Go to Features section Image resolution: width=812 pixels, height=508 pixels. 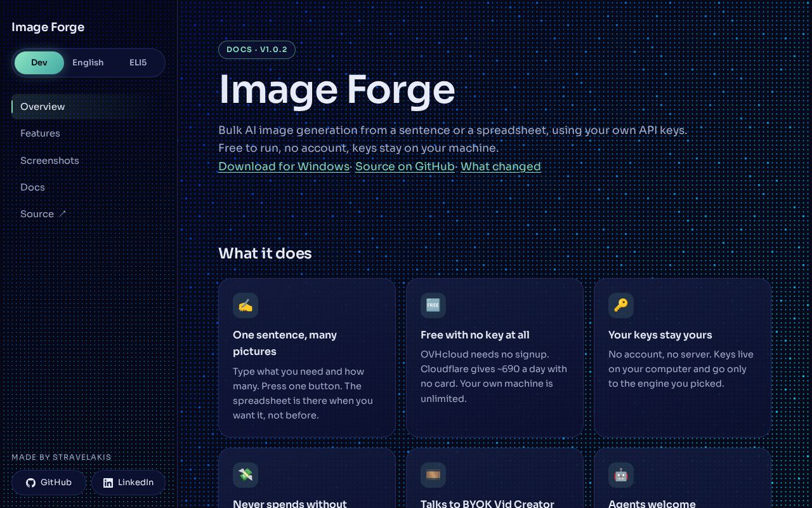[x=88, y=133]
